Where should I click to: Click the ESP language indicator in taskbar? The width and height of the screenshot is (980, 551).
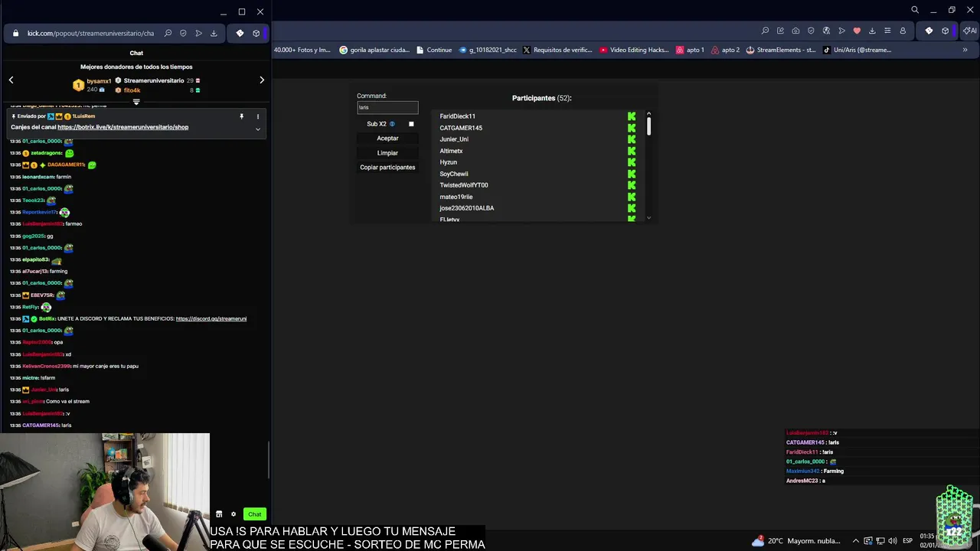[x=907, y=540]
